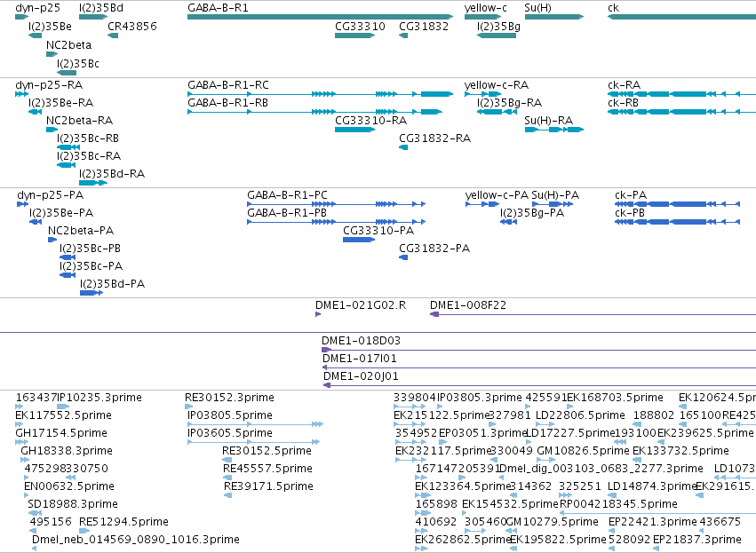Click the SD18988.3prime cDNA label

73,505
